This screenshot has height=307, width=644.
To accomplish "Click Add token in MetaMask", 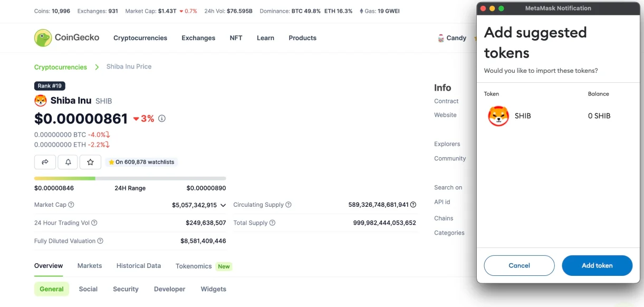I will 597,265.
